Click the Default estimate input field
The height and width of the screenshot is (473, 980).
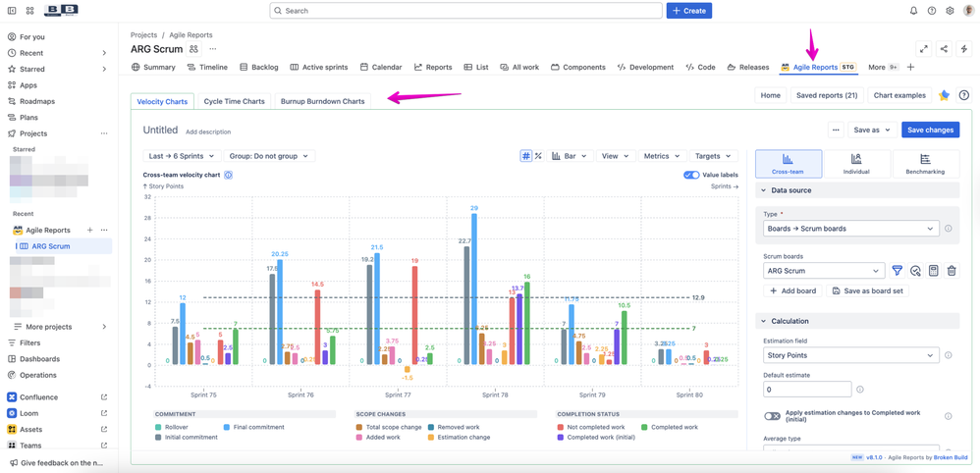coord(807,390)
